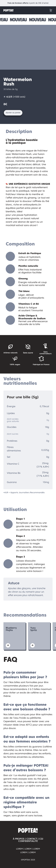Click the 100% vegan icon

15,358
